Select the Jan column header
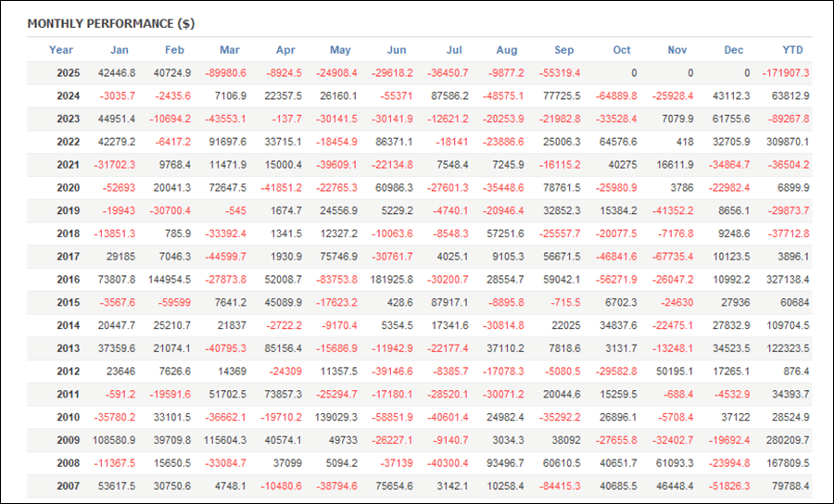This screenshot has width=834, height=504. pos(120,50)
